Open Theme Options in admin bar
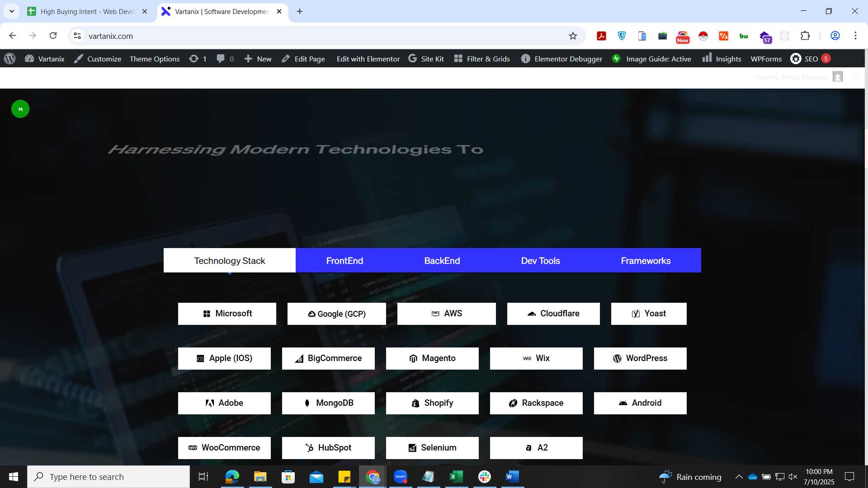This screenshot has width=868, height=488. (155, 59)
